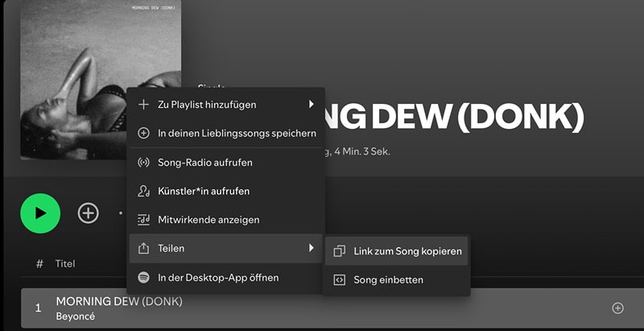The height and width of the screenshot is (331, 644).
Task: Click the 4 Min. 3 Sek. duration text
Action: tap(362, 151)
